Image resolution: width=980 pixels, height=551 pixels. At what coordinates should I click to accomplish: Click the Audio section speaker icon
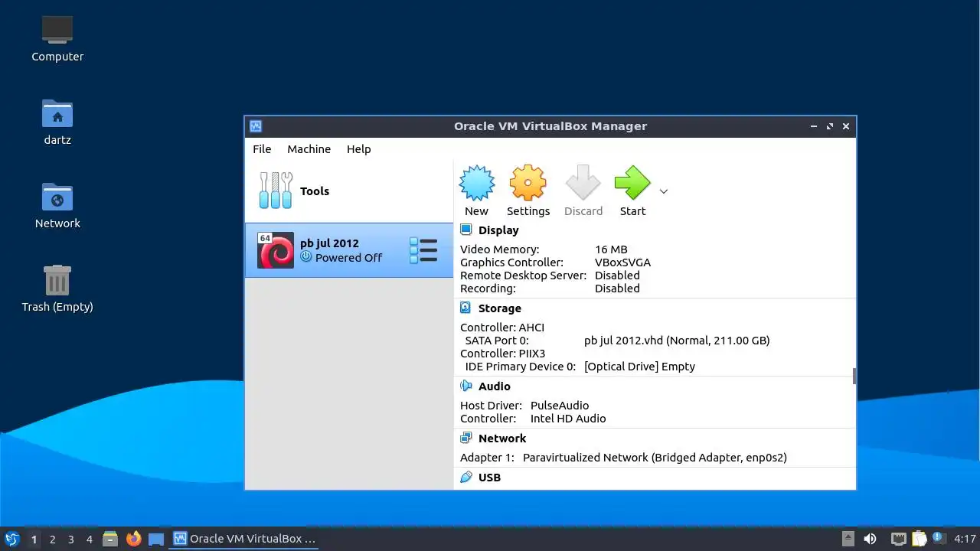(x=465, y=386)
